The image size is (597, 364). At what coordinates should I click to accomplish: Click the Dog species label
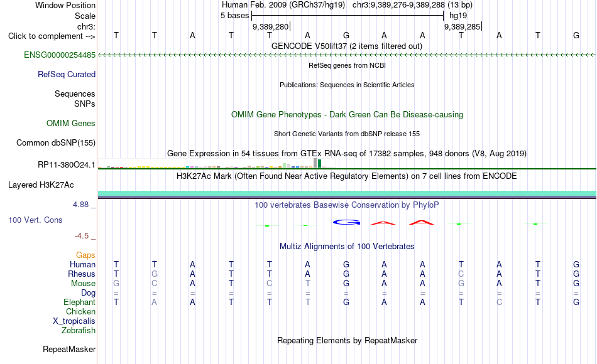point(88,293)
